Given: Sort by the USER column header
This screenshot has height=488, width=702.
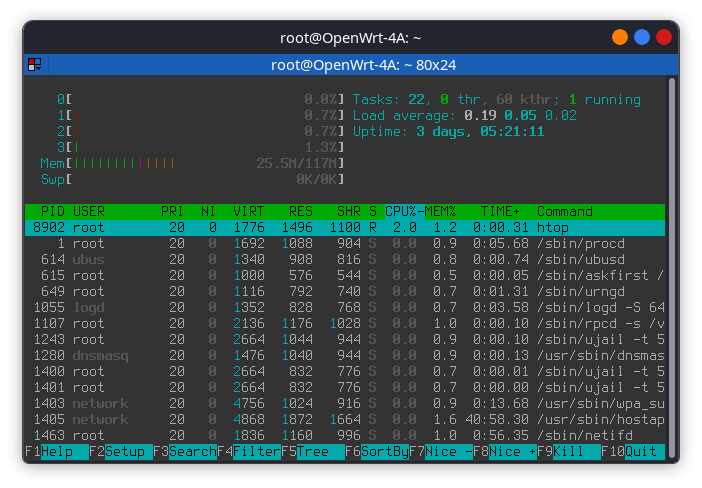Looking at the screenshot, I should click(x=89, y=211).
